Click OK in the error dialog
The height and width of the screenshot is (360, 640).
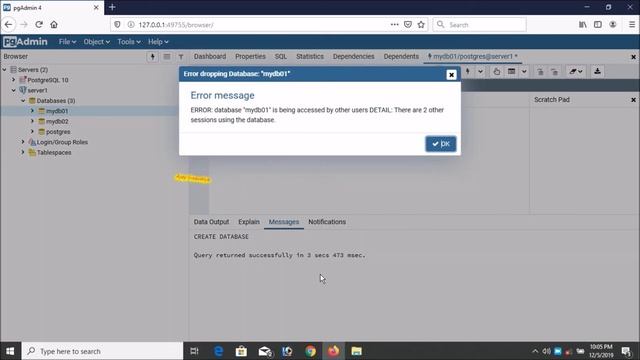coord(441,144)
